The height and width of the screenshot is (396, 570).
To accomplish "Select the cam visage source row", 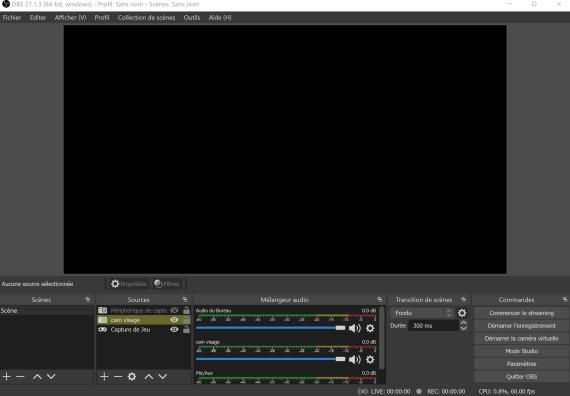I will coord(144,320).
